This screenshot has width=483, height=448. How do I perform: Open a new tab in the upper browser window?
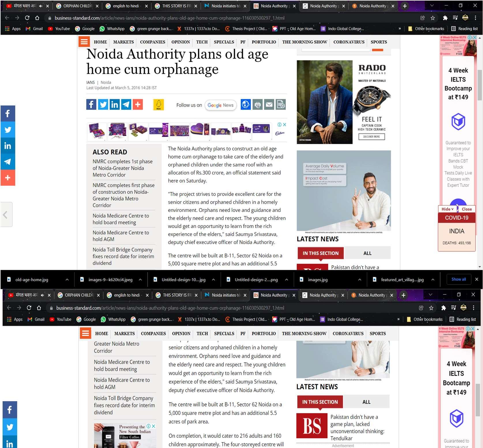coord(405,6)
